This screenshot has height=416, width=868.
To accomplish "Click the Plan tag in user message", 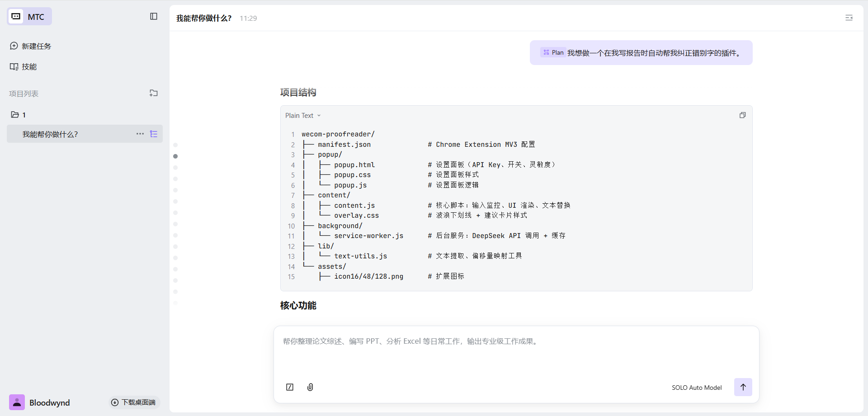I will pyautogui.click(x=553, y=53).
